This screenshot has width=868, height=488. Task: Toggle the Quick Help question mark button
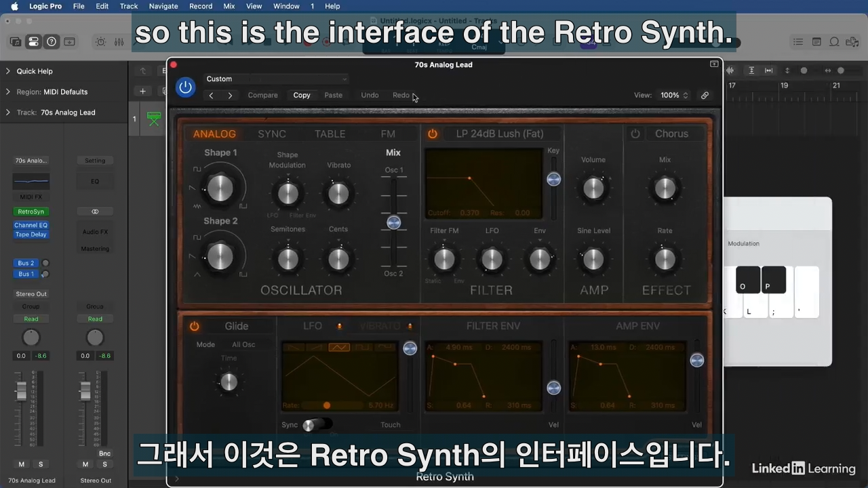pos(51,42)
